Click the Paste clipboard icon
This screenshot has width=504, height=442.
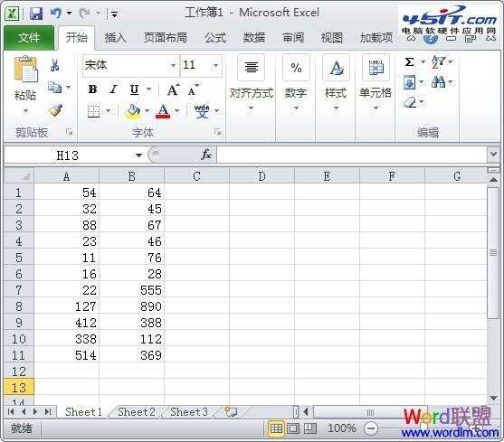[25, 69]
